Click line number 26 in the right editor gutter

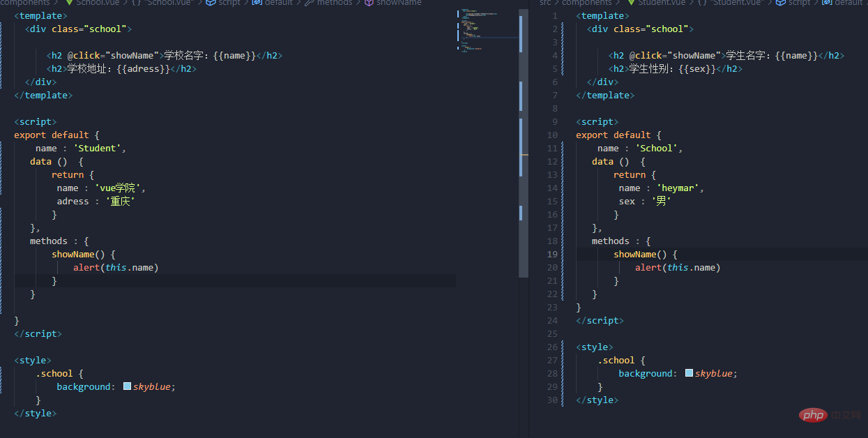click(x=553, y=347)
